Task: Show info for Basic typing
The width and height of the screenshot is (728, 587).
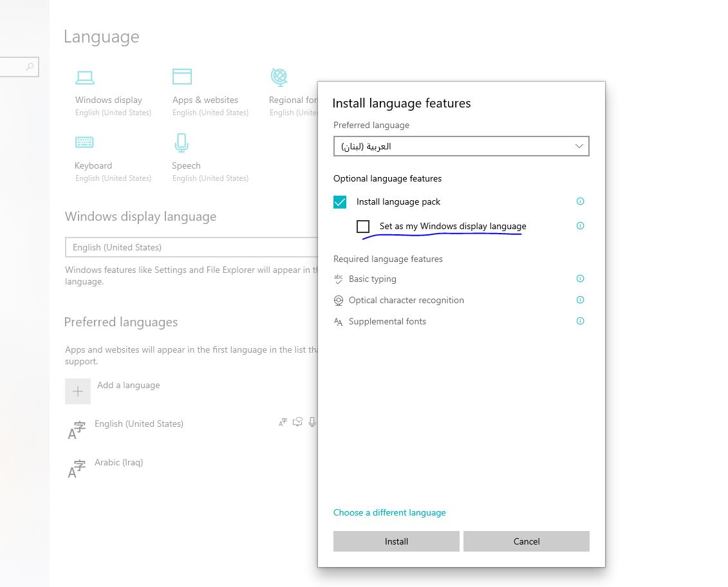Action: 580,278
